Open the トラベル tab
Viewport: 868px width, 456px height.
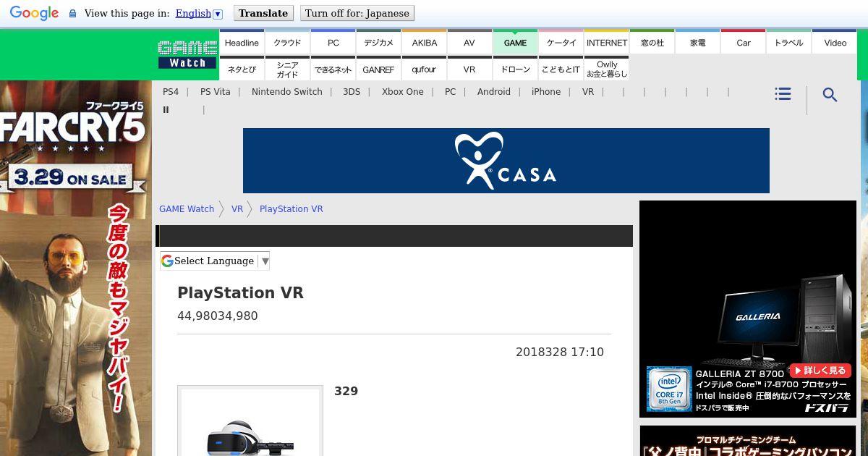pyautogui.click(x=788, y=43)
